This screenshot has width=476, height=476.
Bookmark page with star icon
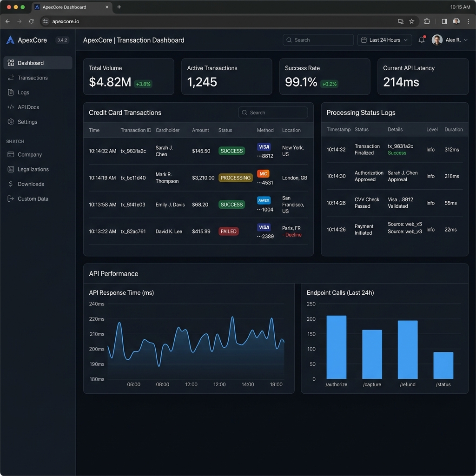coord(412,21)
